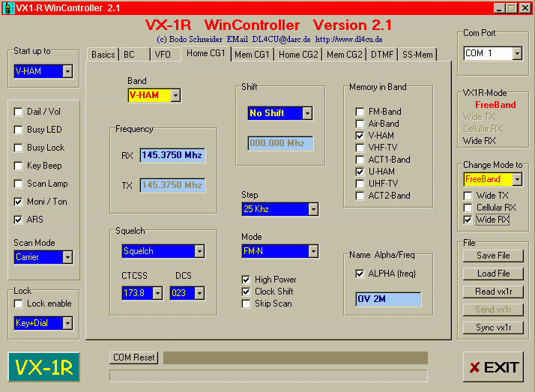
Task: Enable the Scan Lamp checkbox
Action: pyautogui.click(x=19, y=184)
